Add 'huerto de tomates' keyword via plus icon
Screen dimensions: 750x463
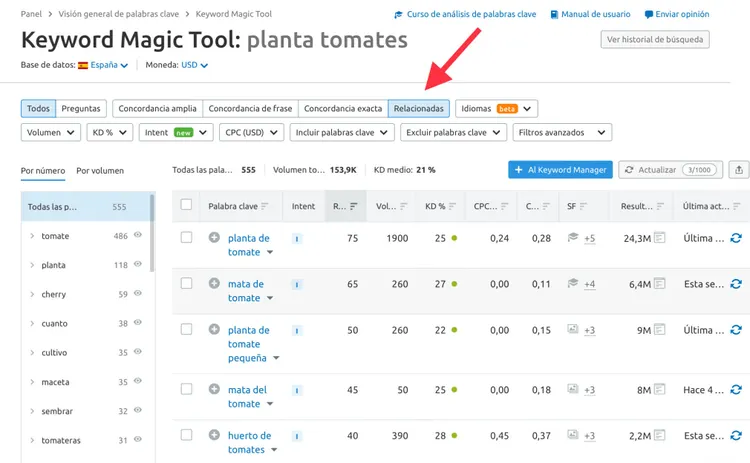[x=214, y=435]
